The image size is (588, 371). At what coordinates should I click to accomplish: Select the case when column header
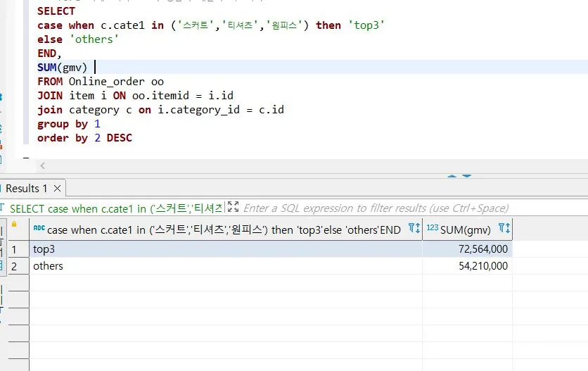(x=225, y=229)
